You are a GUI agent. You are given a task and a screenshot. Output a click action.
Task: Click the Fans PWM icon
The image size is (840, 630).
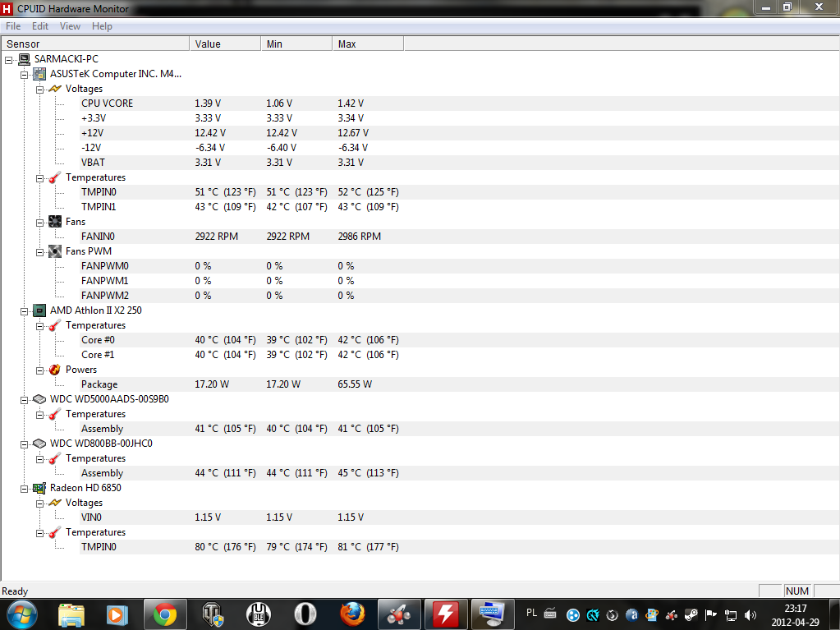click(55, 251)
